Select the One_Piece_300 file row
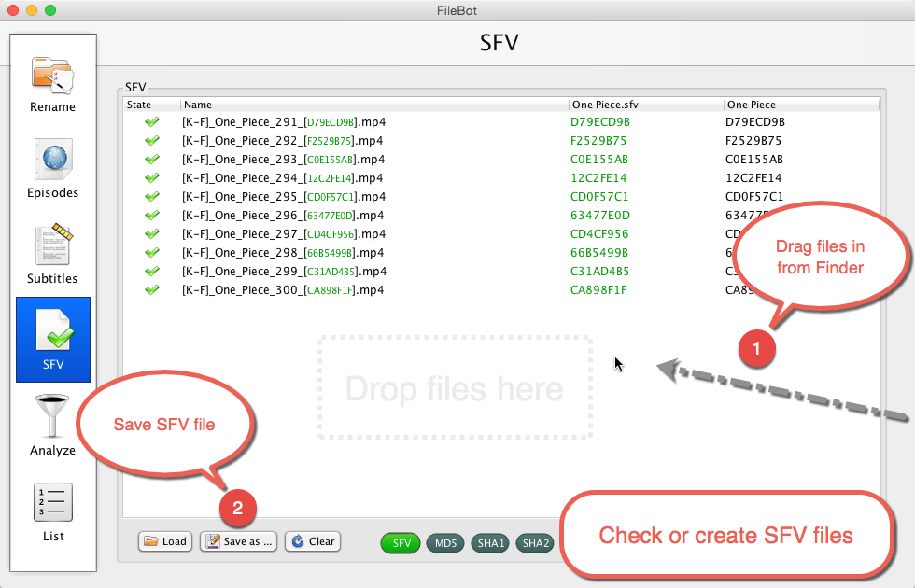Viewport: 915px width, 588px height. (x=501, y=290)
